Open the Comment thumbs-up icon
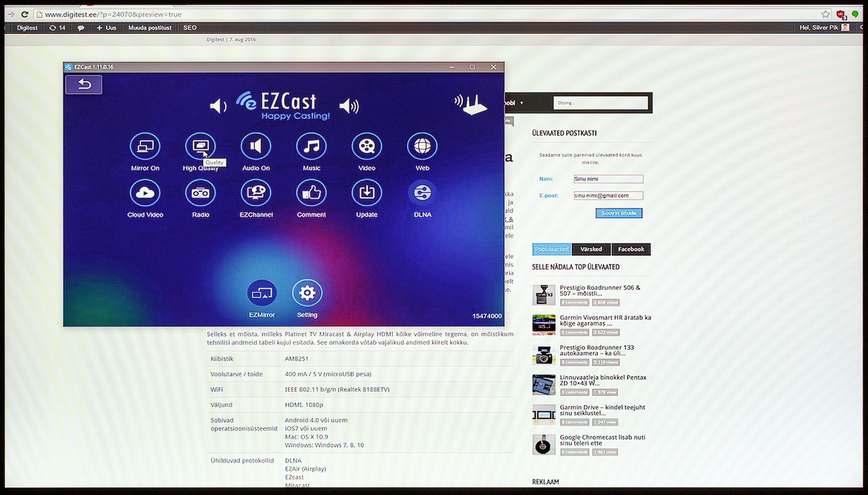This screenshot has height=495, width=868. [x=311, y=193]
